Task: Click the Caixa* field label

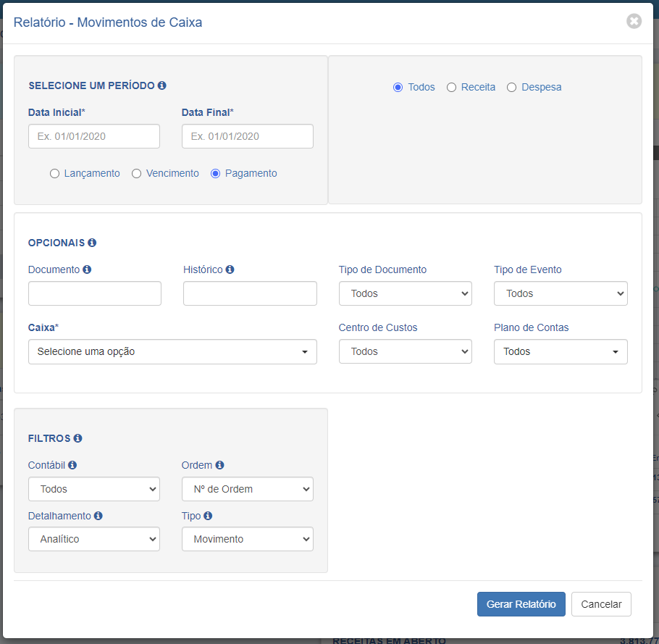Action: (43, 327)
